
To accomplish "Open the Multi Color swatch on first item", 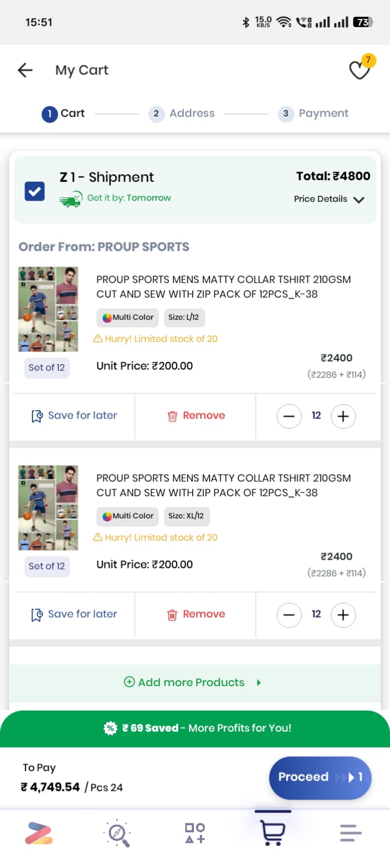I will tap(127, 318).
